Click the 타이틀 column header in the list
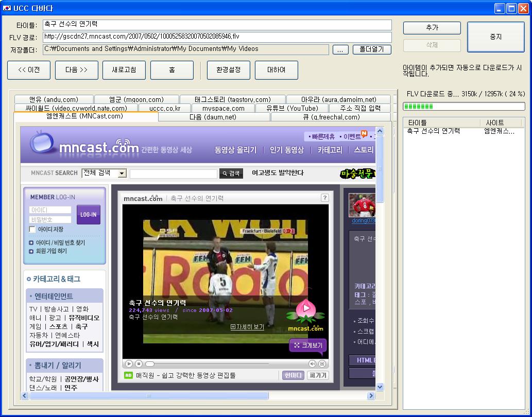 point(442,123)
